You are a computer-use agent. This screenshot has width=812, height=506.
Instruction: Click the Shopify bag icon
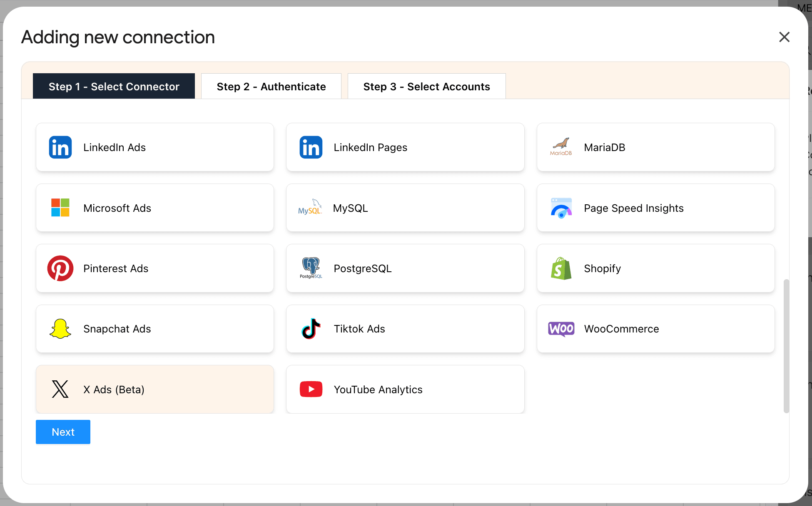coord(561,268)
